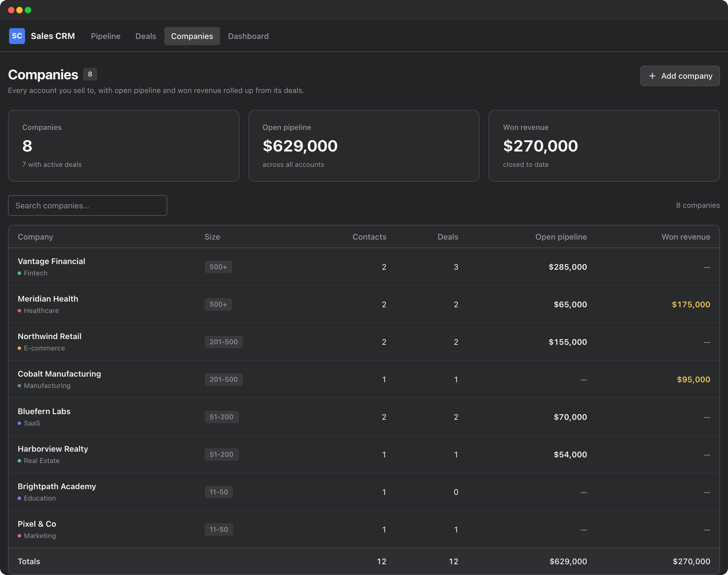Click the 500+ size badge for Vantage Financial
Image resolution: width=728 pixels, height=575 pixels.
point(218,267)
